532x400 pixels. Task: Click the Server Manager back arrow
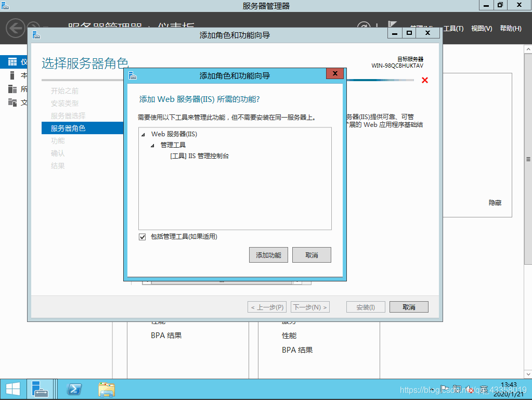point(16,28)
